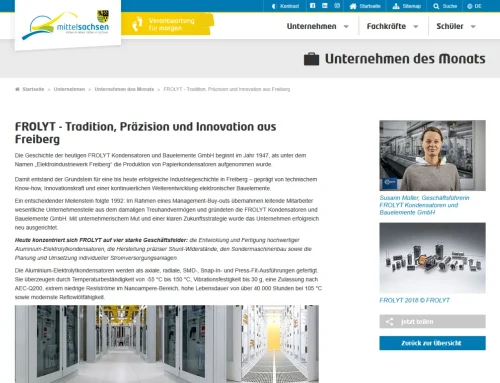The width and height of the screenshot is (500, 383).
Task: Click the FROLYT breadcrumb text
Action: (227, 89)
